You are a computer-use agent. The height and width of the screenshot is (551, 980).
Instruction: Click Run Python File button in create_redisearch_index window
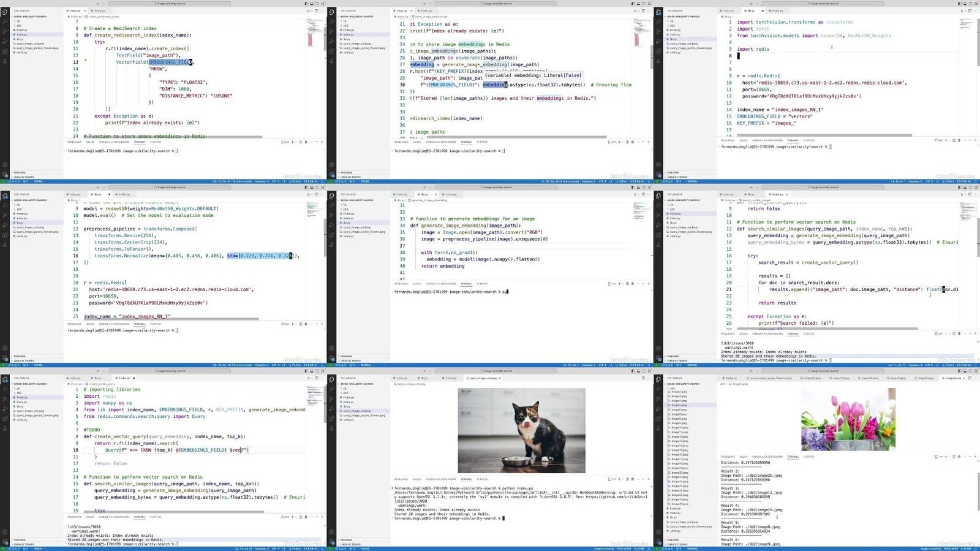coord(309,10)
